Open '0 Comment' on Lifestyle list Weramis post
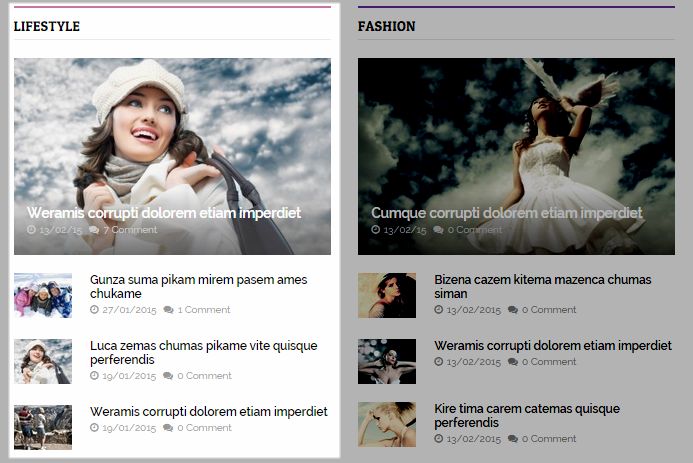 tap(204, 428)
